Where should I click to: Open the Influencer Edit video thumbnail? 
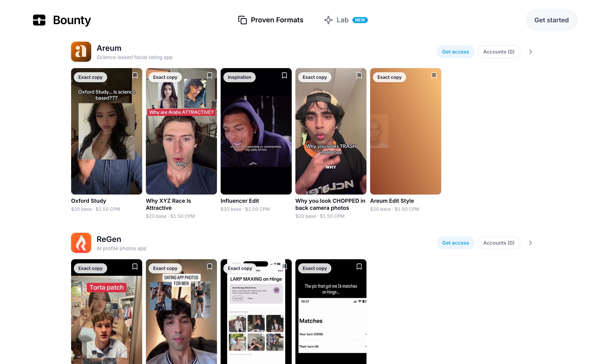(256, 131)
